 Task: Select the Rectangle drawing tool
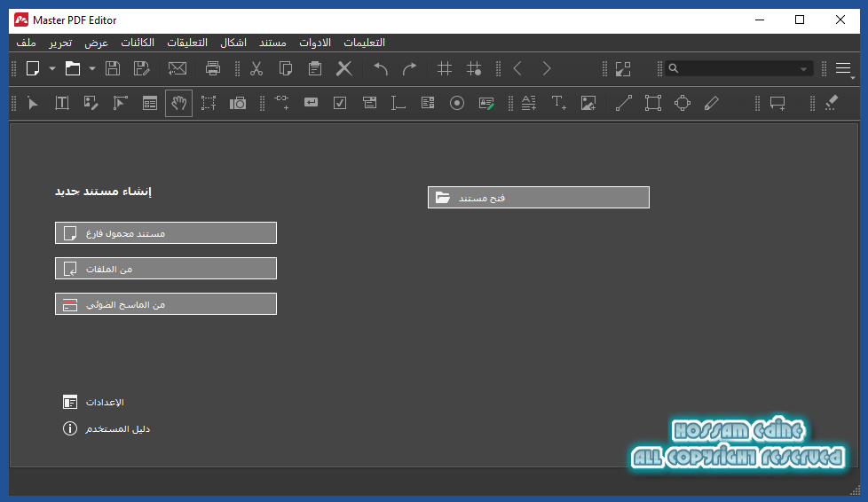click(653, 103)
